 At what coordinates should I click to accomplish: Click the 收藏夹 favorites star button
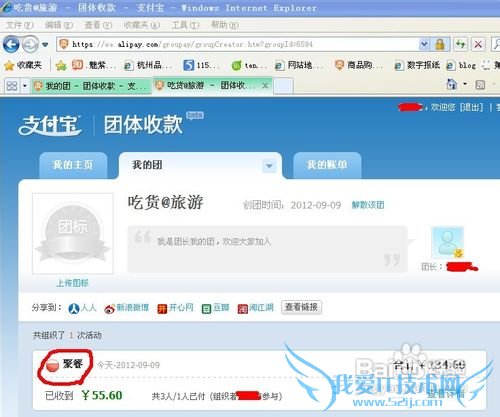pos(23,65)
